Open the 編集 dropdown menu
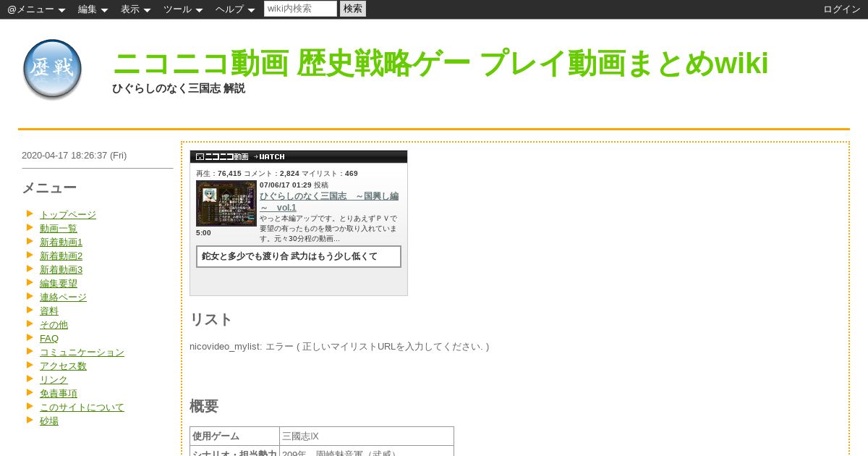 click(x=93, y=9)
